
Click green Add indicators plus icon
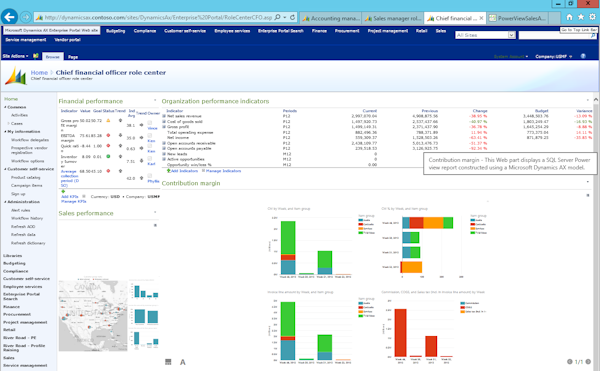point(168,171)
